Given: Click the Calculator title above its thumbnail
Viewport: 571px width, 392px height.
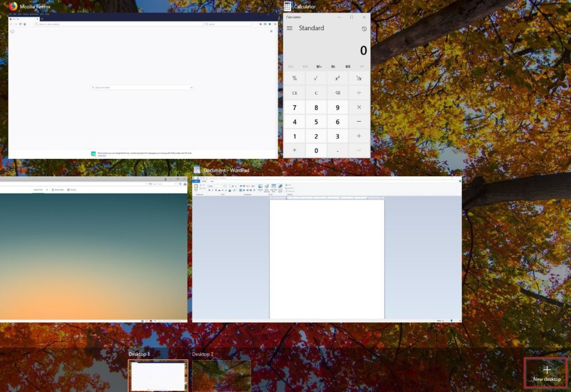Looking at the screenshot, I should tap(304, 7).
